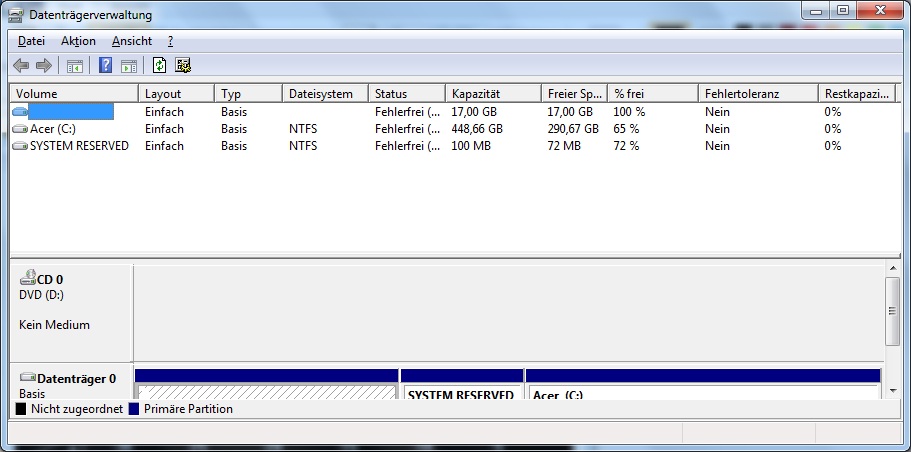Click the scroll down arrow in disk pane
This screenshot has height=452, width=911.
(x=892, y=391)
